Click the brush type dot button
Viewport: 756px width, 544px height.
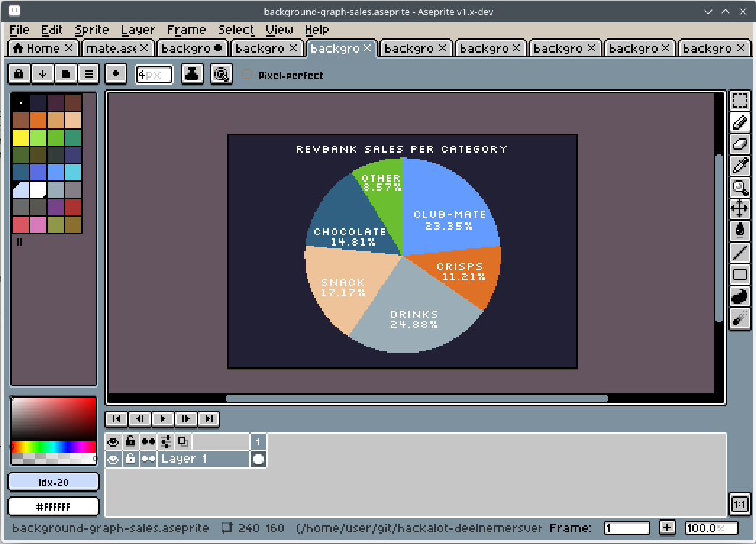coord(116,75)
